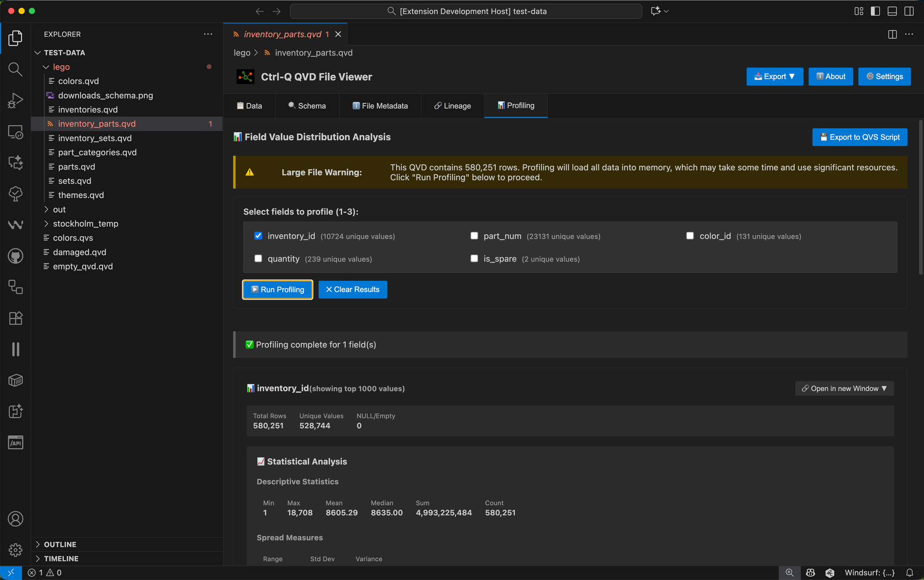Click the Manage gear icon
Screen dimensions: 924x580
[15, 550]
